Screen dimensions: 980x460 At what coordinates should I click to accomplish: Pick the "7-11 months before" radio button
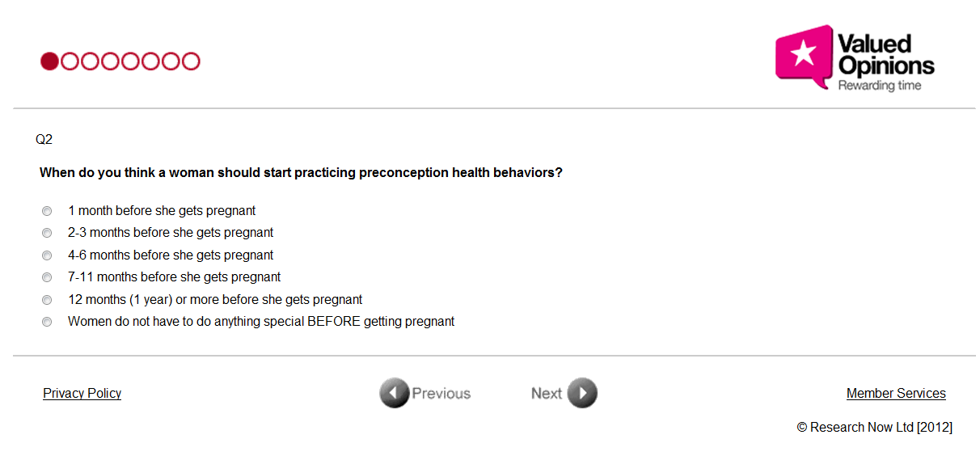point(47,277)
